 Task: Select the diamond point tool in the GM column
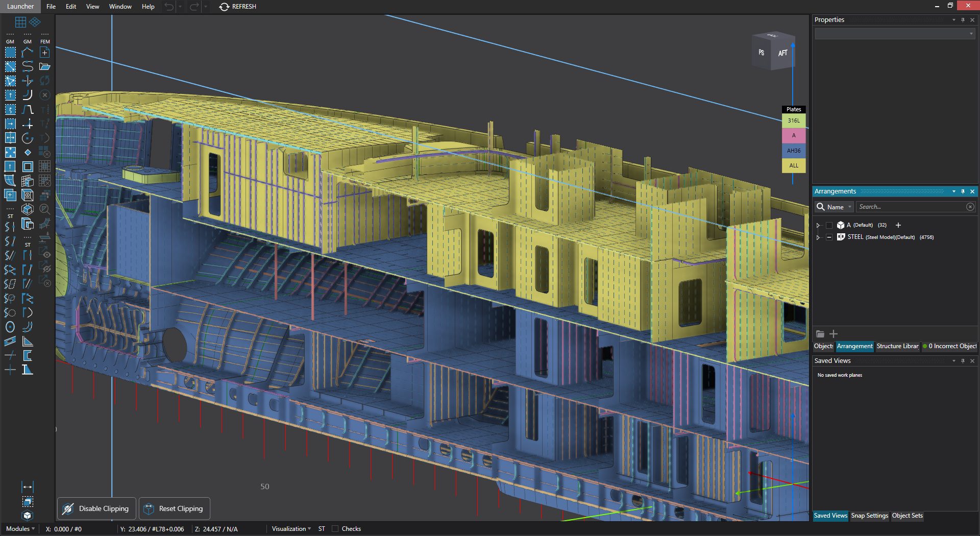28,152
